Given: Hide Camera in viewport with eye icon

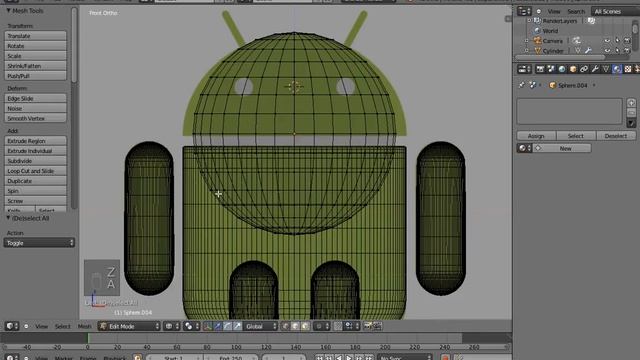Looking at the screenshot, I should [607, 41].
